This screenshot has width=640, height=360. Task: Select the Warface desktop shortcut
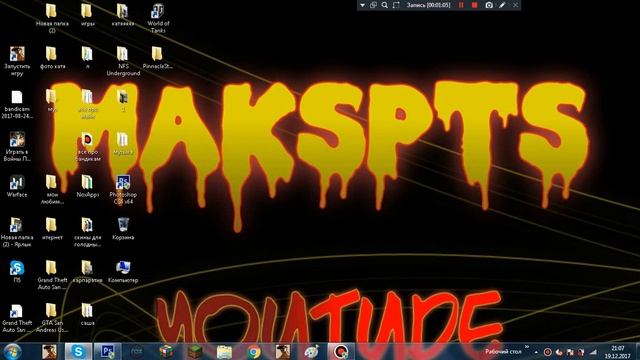click(x=17, y=186)
